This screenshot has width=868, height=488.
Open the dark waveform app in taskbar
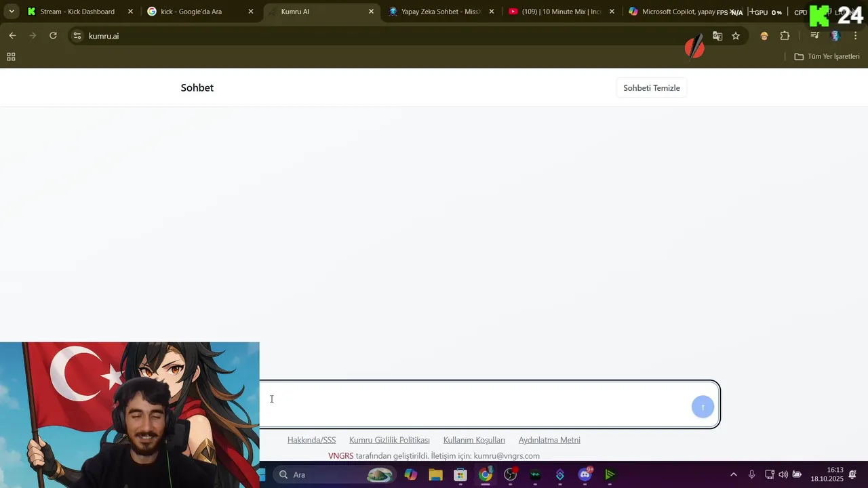point(535,475)
